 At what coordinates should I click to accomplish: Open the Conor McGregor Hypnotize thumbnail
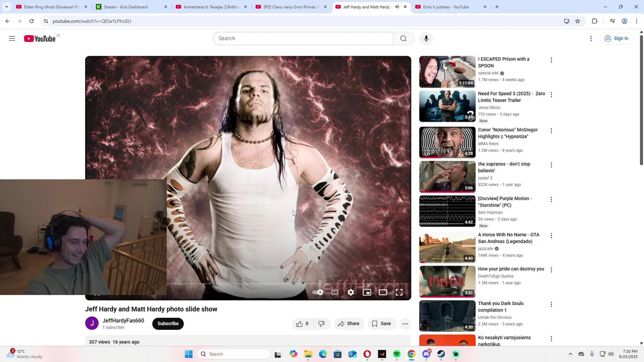[x=447, y=142]
